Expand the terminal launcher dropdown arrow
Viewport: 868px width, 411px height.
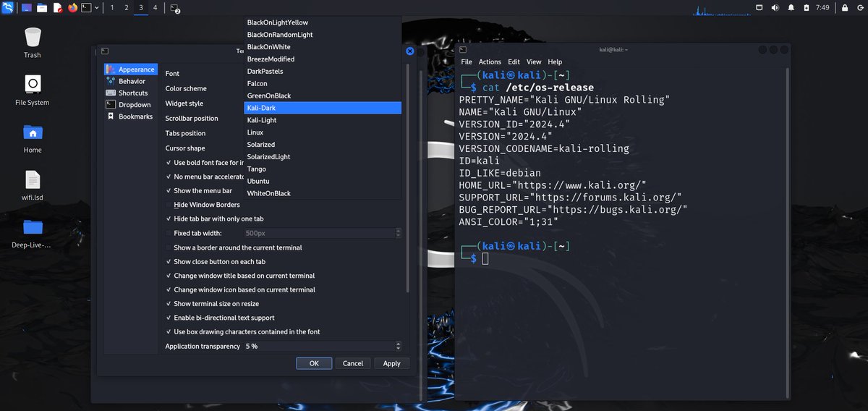97,7
